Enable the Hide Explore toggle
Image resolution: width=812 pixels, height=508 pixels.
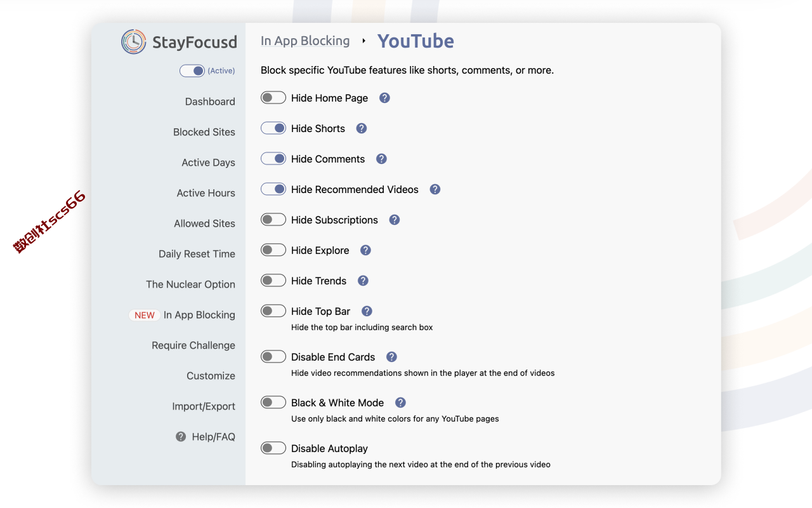(x=273, y=250)
